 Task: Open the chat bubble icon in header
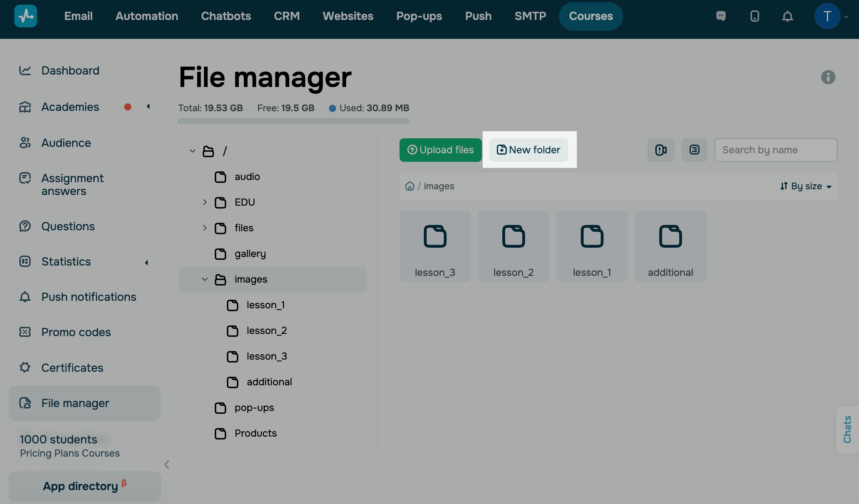click(x=721, y=16)
